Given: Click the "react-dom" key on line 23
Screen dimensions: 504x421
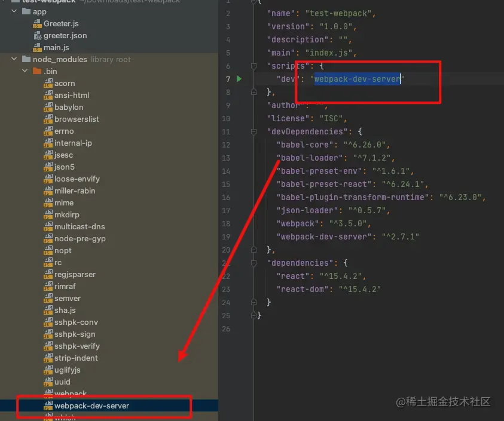Looking at the screenshot, I should [303, 290].
